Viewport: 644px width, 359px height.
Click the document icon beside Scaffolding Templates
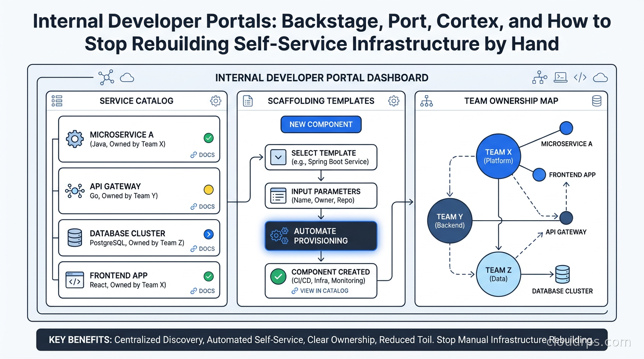tap(248, 101)
